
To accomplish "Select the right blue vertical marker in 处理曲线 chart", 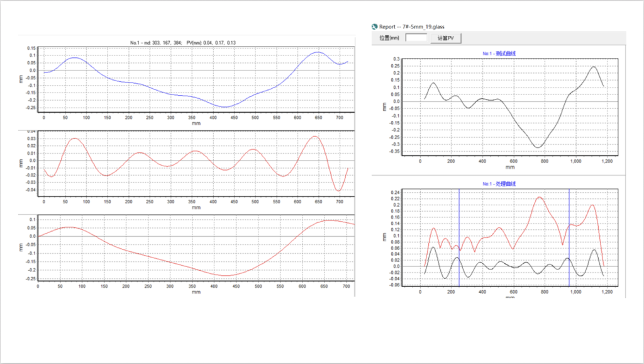I will pos(569,239).
